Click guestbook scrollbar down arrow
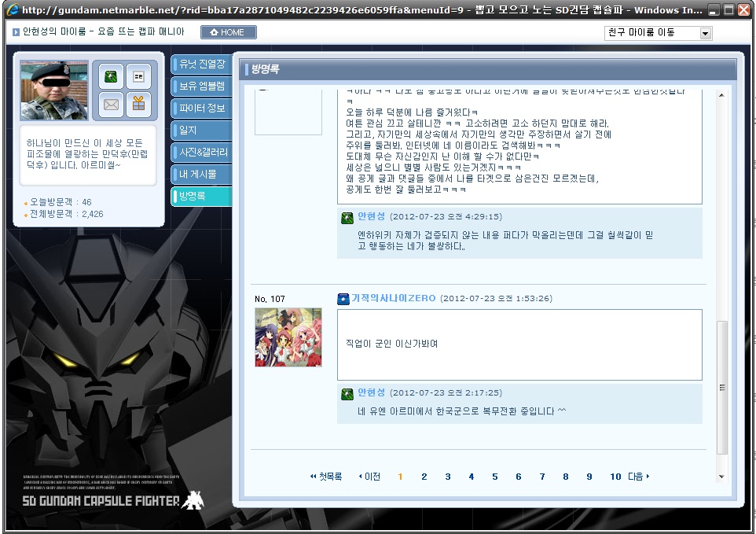Viewport: 756px width, 534px height. pyautogui.click(x=721, y=477)
